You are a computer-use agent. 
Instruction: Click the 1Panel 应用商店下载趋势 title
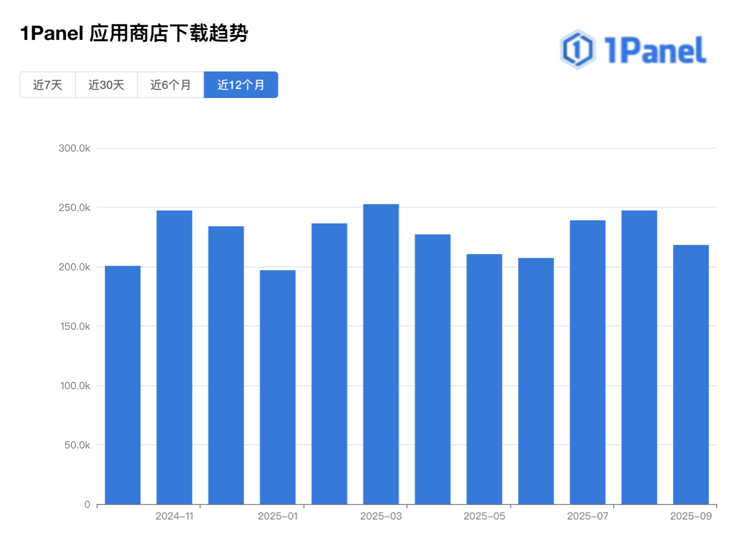tap(134, 33)
